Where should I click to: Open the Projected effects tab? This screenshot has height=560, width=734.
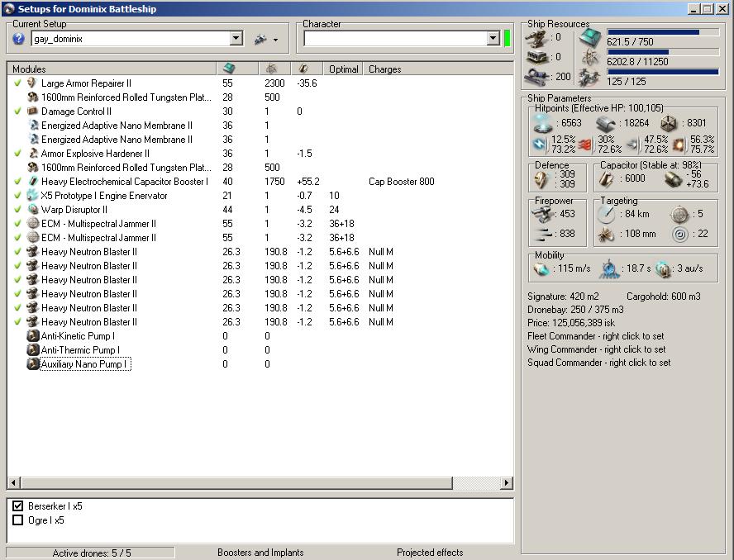[x=430, y=553]
